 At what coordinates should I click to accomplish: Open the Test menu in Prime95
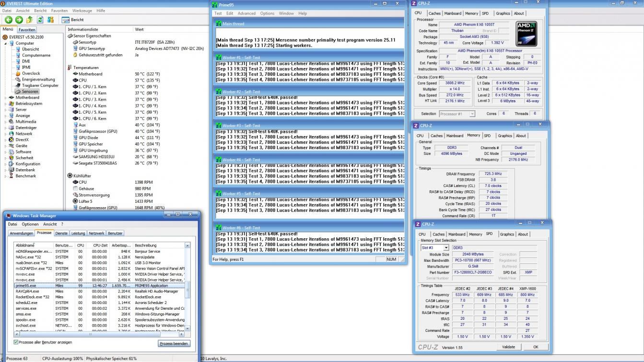click(218, 13)
